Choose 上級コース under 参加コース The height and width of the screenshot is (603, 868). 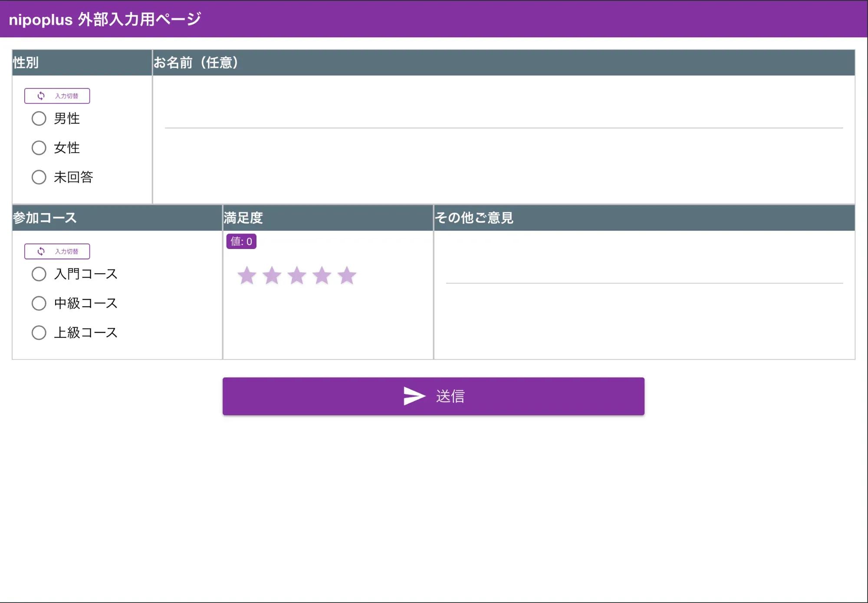[39, 332]
